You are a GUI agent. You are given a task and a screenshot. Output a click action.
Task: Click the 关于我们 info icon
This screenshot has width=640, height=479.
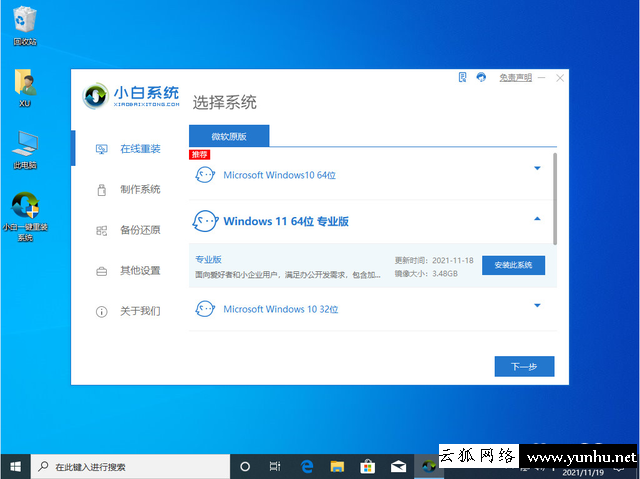pyautogui.click(x=102, y=312)
